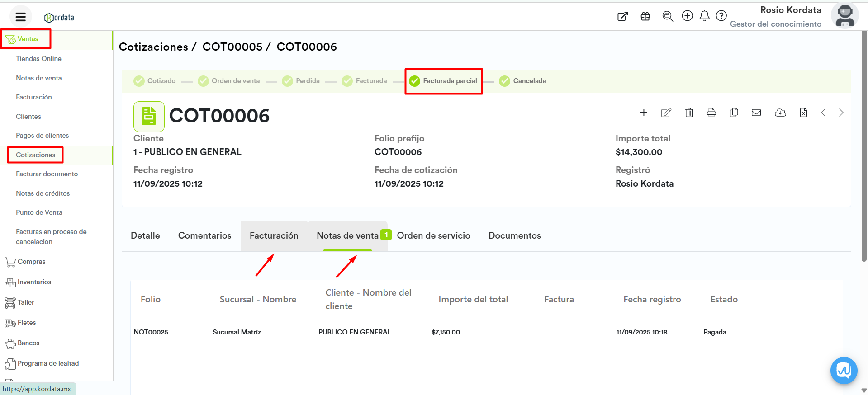Export the quotation to Excel file icon

[803, 113]
